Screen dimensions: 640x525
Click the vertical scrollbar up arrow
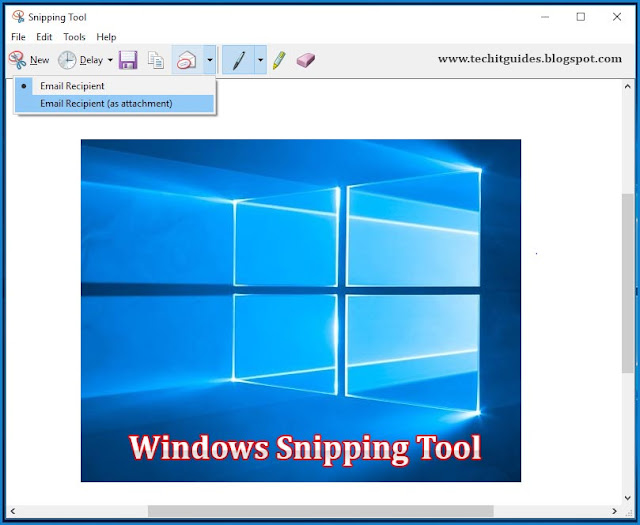(x=627, y=86)
